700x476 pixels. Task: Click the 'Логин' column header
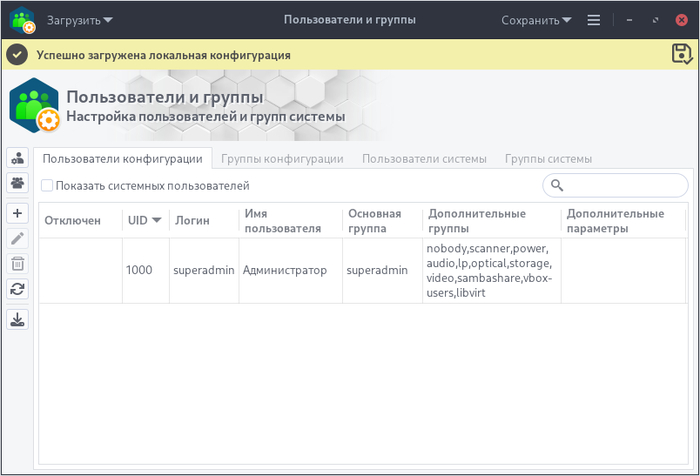(x=191, y=220)
